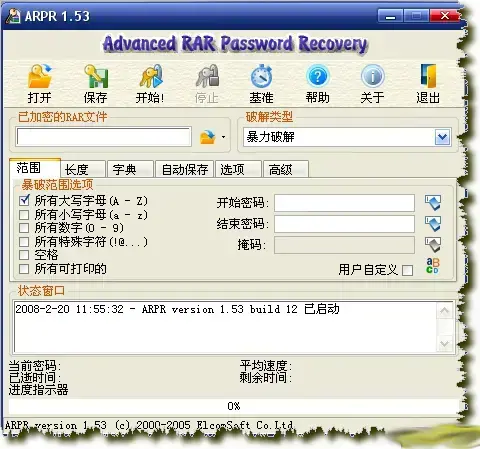Click the icon next to 开始密码 field
Image resolution: width=480 pixels, height=449 pixels.
point(433,203)
